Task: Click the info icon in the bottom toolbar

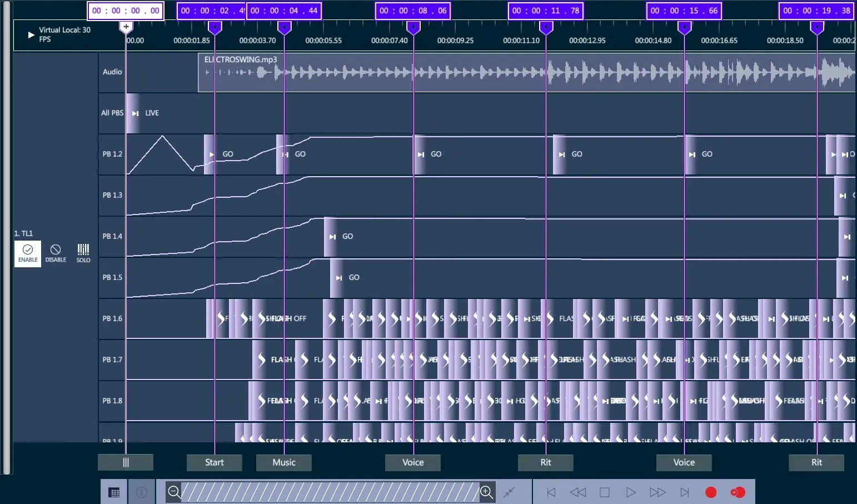Action: [142, 492]
